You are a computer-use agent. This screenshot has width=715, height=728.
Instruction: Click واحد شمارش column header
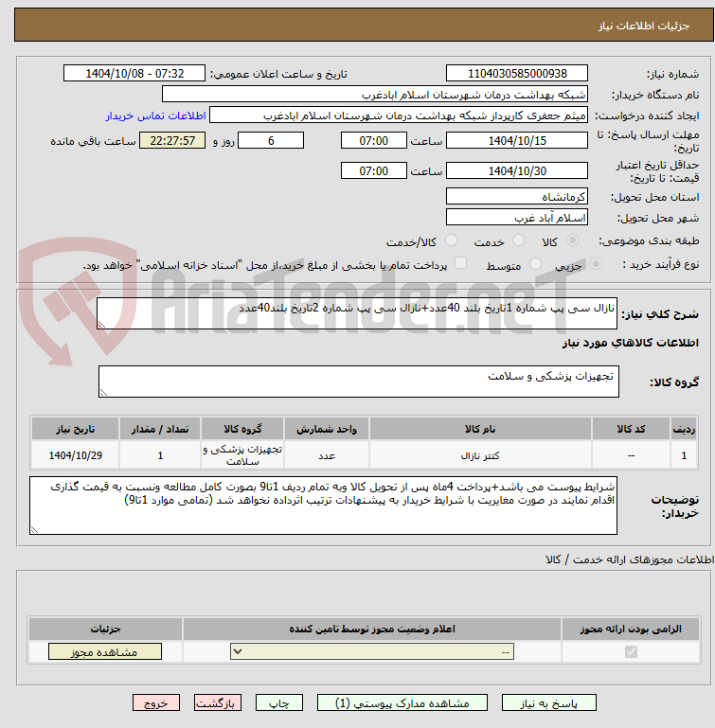[327, 429]
